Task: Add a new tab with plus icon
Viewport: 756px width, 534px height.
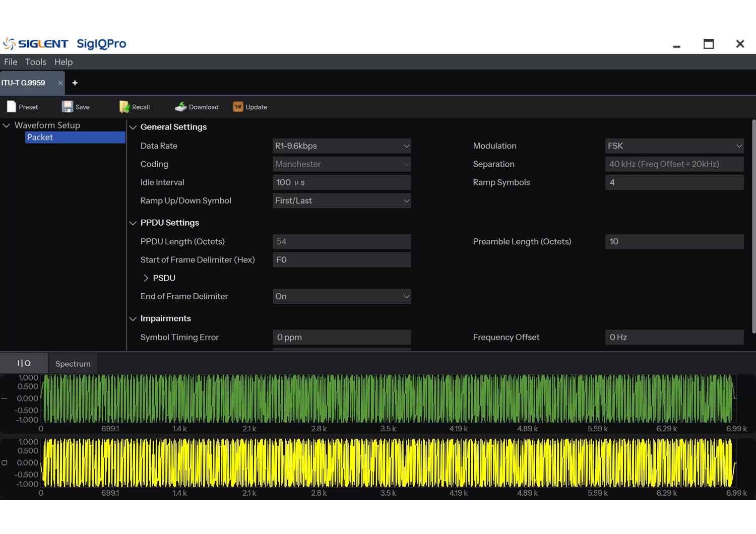Action: point(75,83)
